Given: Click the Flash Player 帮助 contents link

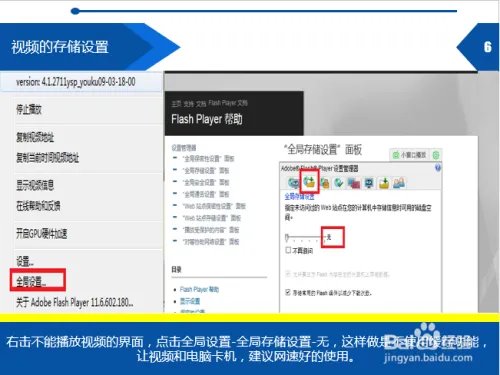Looking at the screenshot, I should tap(199, 289).
